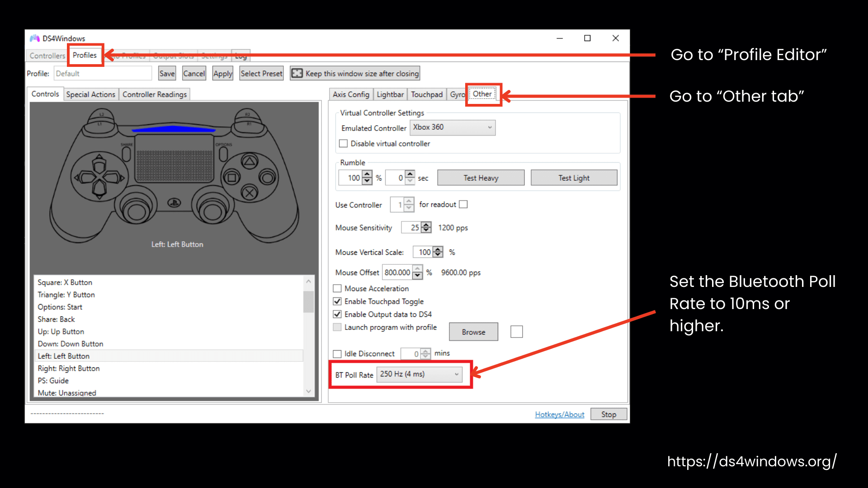Uncheck Enable Touchpad Toggle
Image resolution: width=868 pixels, height=488 pixels.
[337, 301]
